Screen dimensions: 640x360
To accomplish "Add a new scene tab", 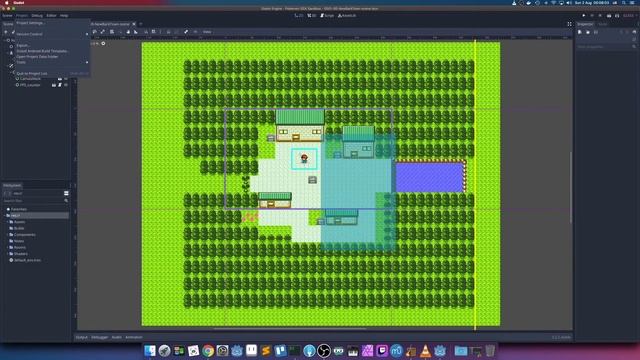I will [141, 24].
